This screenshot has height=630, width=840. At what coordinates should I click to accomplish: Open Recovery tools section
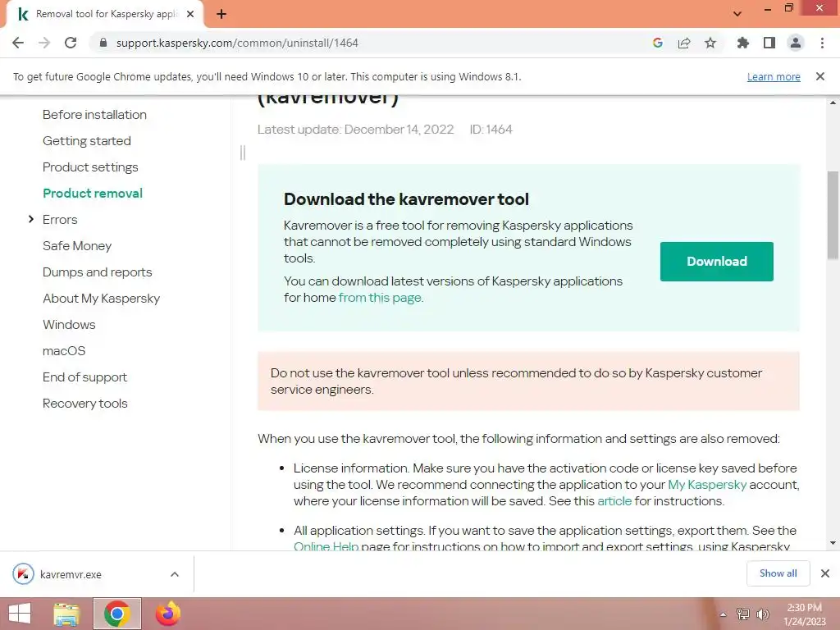click(x=85, y=404)
